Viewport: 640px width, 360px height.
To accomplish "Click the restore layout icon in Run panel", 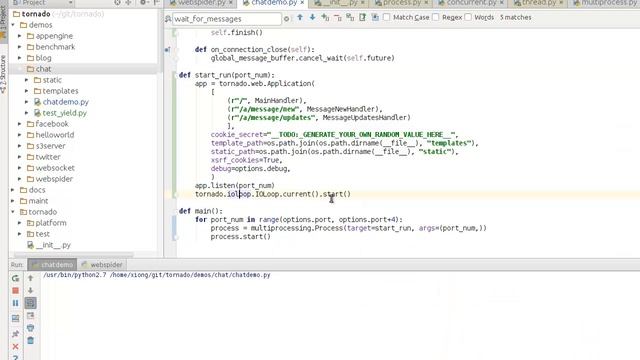I will tap(16, 318).
